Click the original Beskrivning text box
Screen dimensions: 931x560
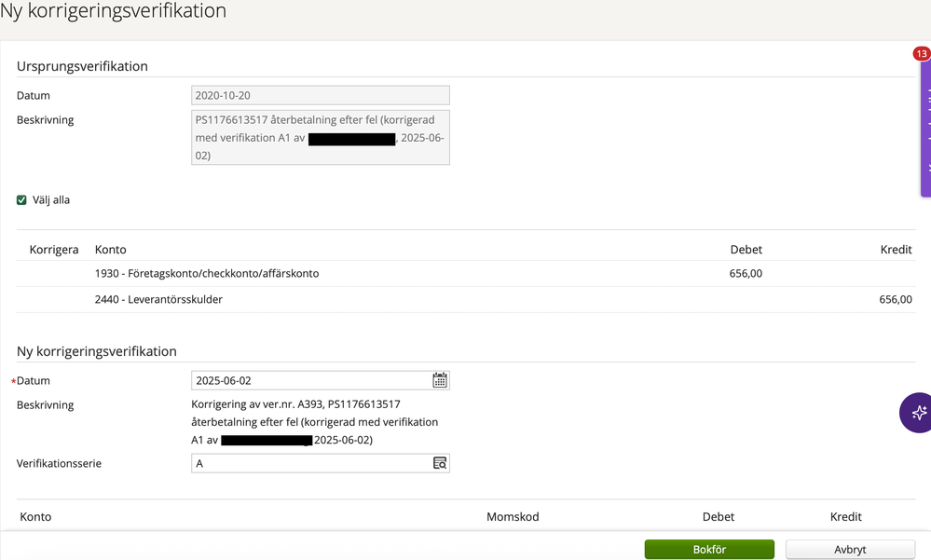[321, 137]
